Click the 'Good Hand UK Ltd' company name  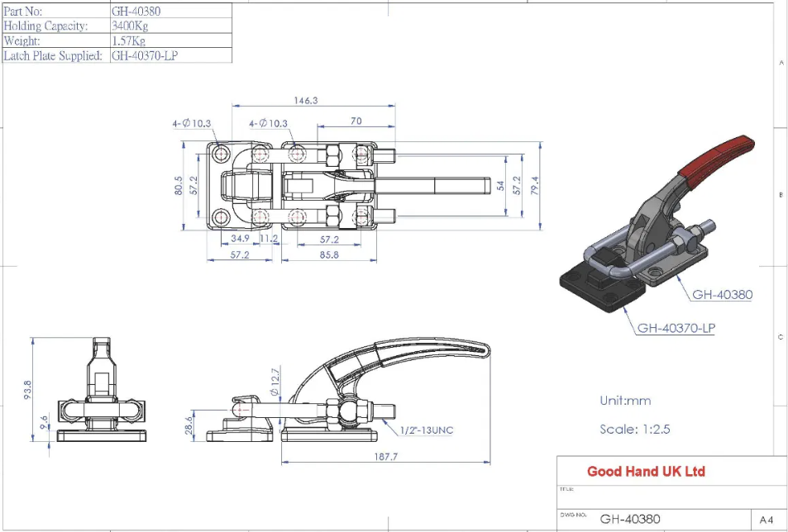coord(646,471)
